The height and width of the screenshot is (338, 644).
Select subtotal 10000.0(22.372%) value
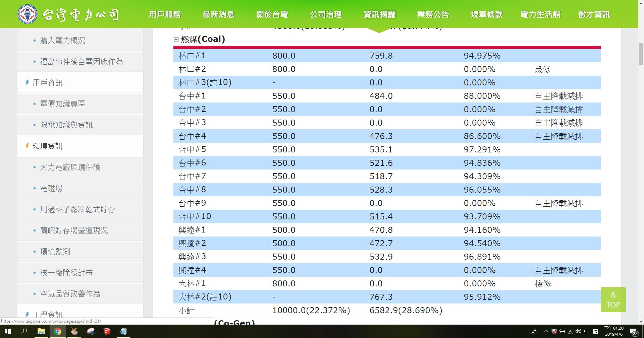(x=311, y=310)
